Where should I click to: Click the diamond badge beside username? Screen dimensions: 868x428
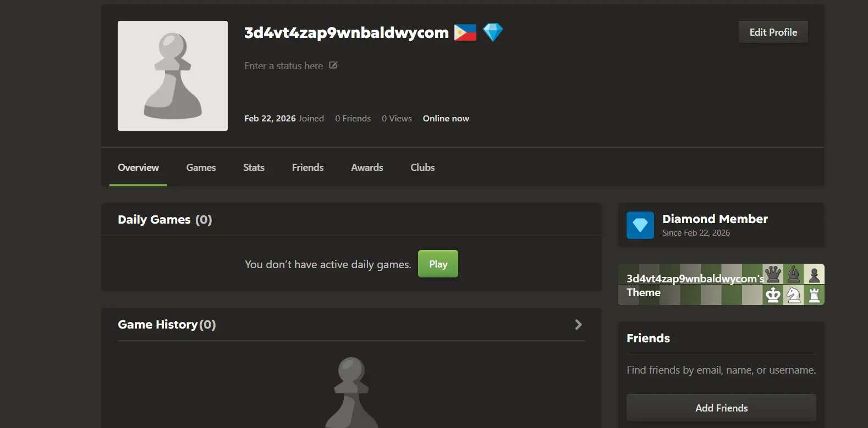pyautogui.click(x=493, y=32)
